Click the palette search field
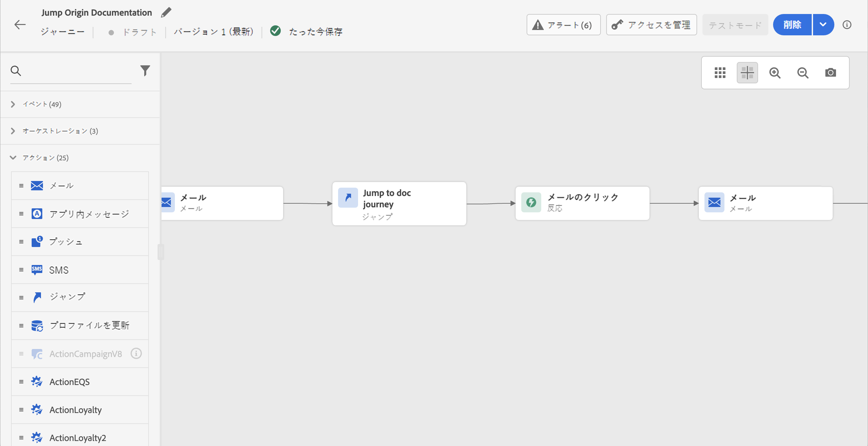The image size is (868, 446). pyautogui.click(x=78, y=71)
